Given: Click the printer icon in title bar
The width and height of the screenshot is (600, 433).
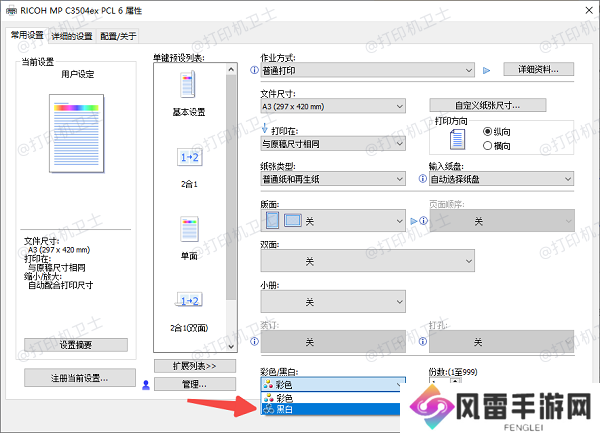Looking at the screenshot, I should 11,11.
